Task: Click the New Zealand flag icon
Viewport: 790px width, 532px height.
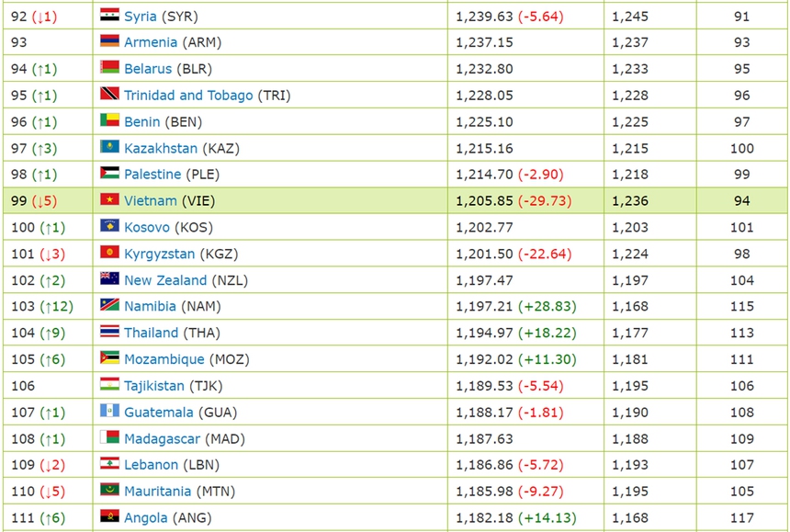Action: click(x=109, y=280)
